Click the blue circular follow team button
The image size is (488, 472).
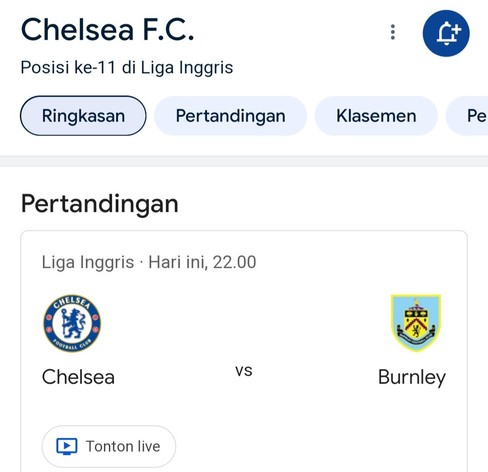point(446,33)
